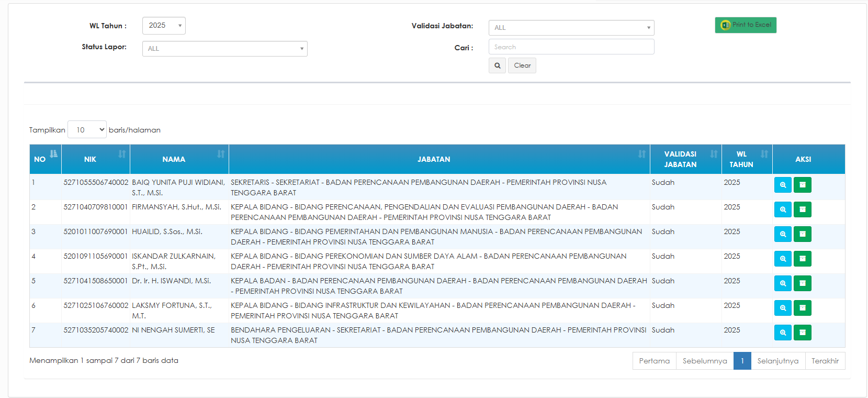This screenshot has width=868, height=398.
Task: Open blue magnifier icon for ISKANDAR ZULKARNAIN row
Action: (783, 259)
